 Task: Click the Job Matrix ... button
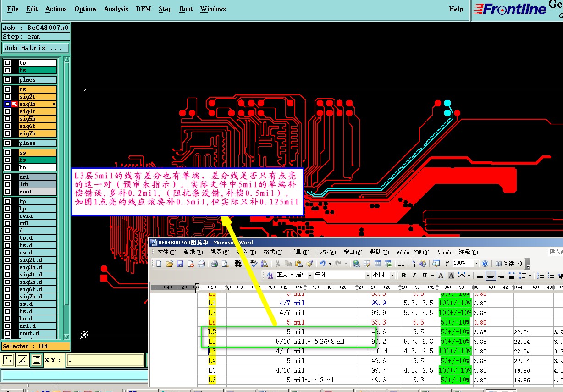pos(36,48)
